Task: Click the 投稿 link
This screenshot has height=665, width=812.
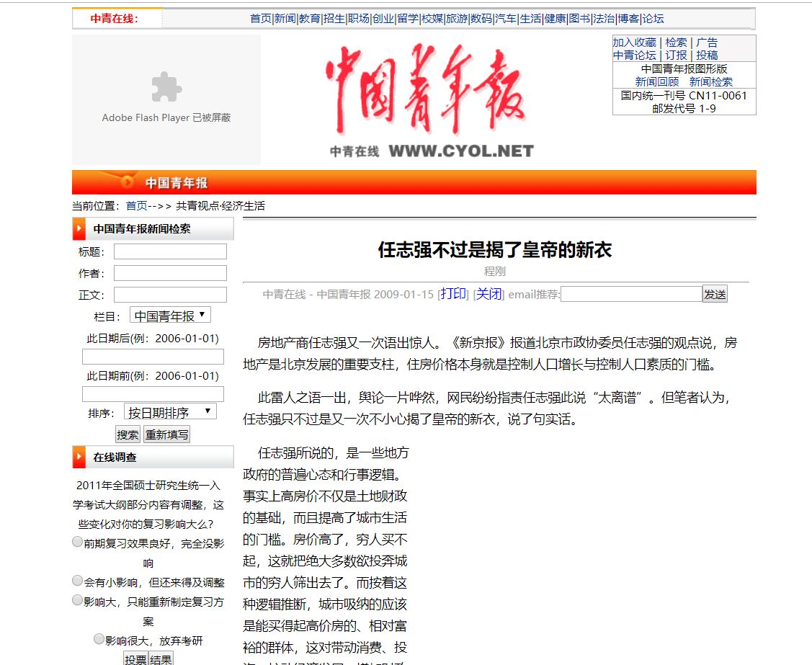Action: coord(707,55)
